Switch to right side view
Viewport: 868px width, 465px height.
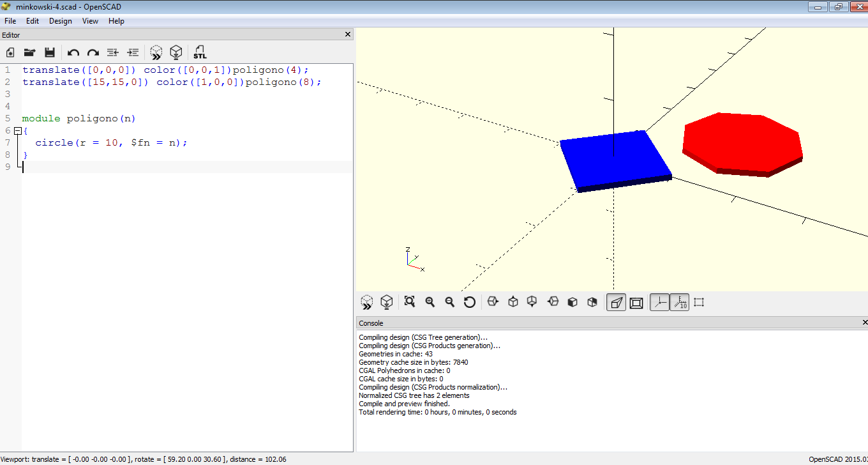tap(493, 302)
